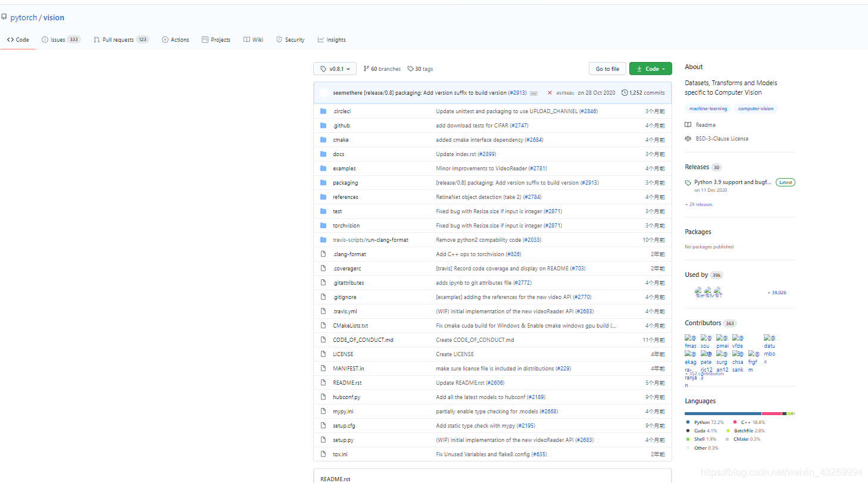Click the vision repository name link

[54, 18]
